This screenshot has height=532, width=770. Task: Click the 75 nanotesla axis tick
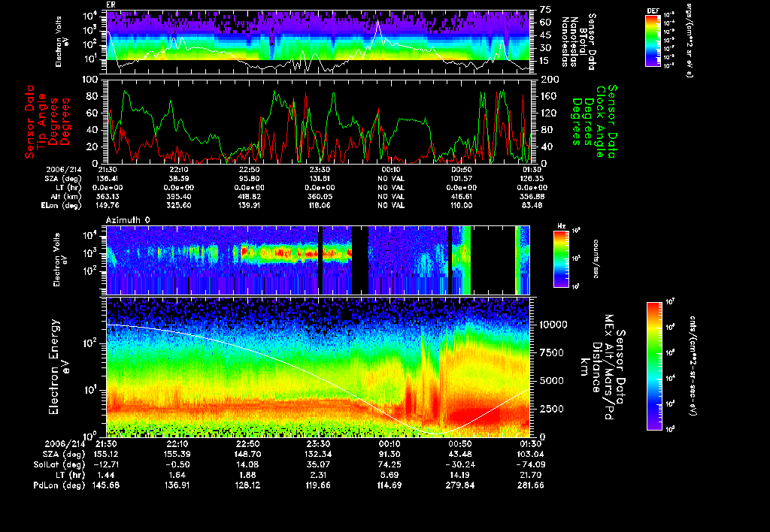pyautogui.click(x=545, y=9)
